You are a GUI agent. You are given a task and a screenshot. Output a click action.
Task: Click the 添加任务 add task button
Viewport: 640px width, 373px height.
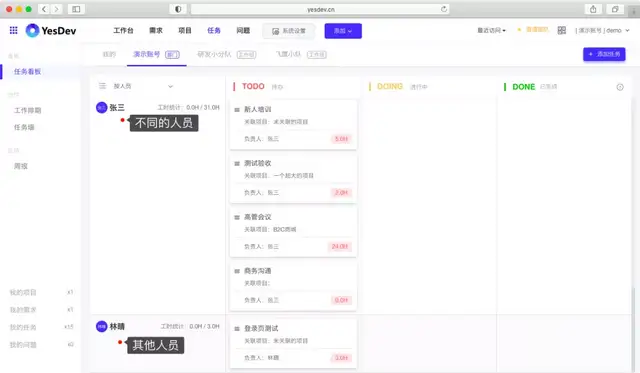coord(604,54)
